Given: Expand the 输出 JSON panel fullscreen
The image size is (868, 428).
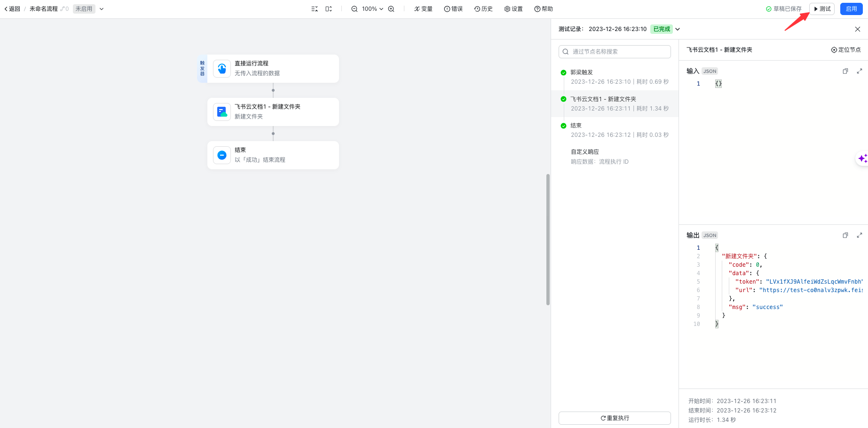Looking at the screenshot, I should [860, 235].
